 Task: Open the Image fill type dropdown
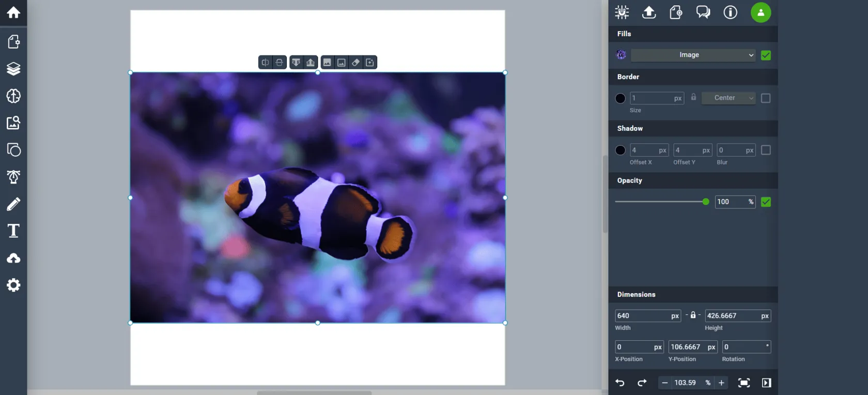tap(693, 55)
